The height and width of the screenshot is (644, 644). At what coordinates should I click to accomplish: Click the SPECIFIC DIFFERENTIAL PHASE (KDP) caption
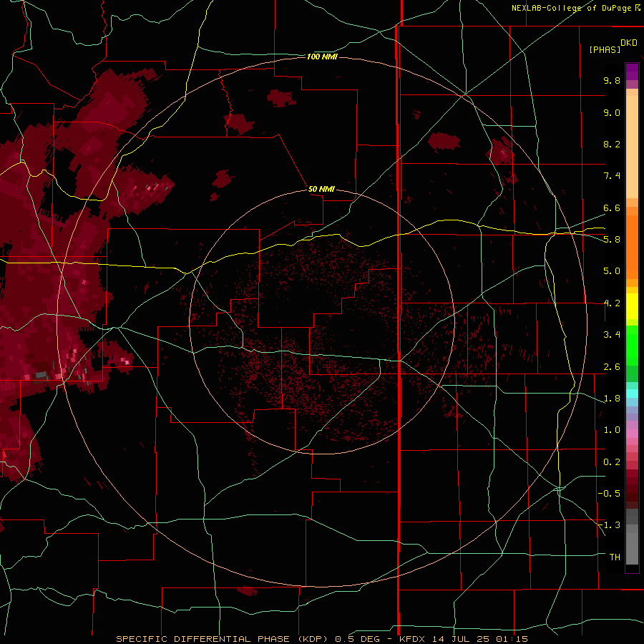223,639
